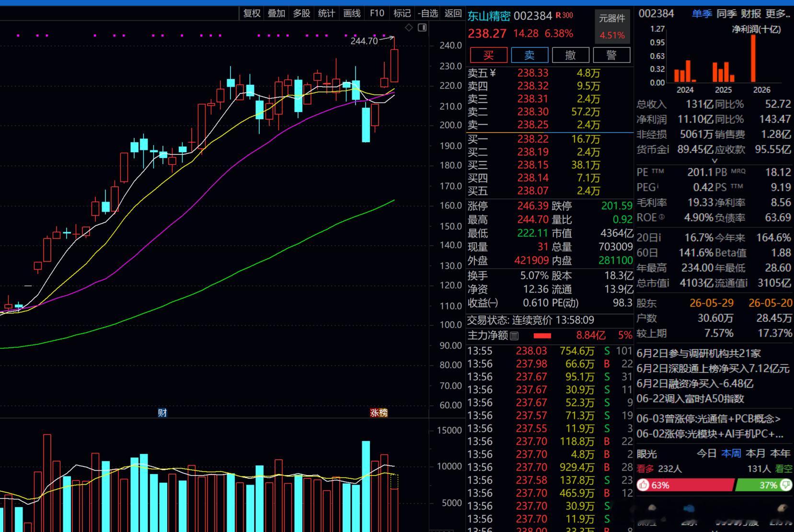This screenshot has height=532, width=794.
Task: Switch to 单季 financial tab
Action: [702, 14]
